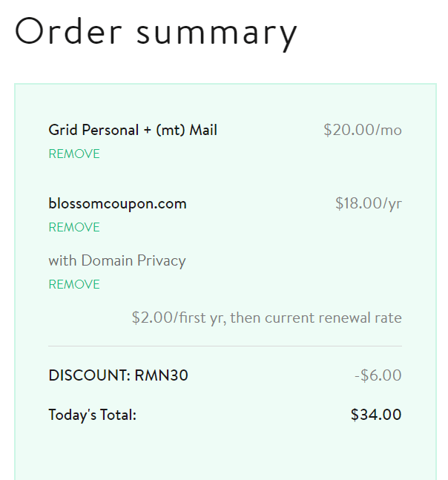Click the $20.00/mo hosting price
The width and height of the screenshot is (448, 480).
tap(363, 130)
